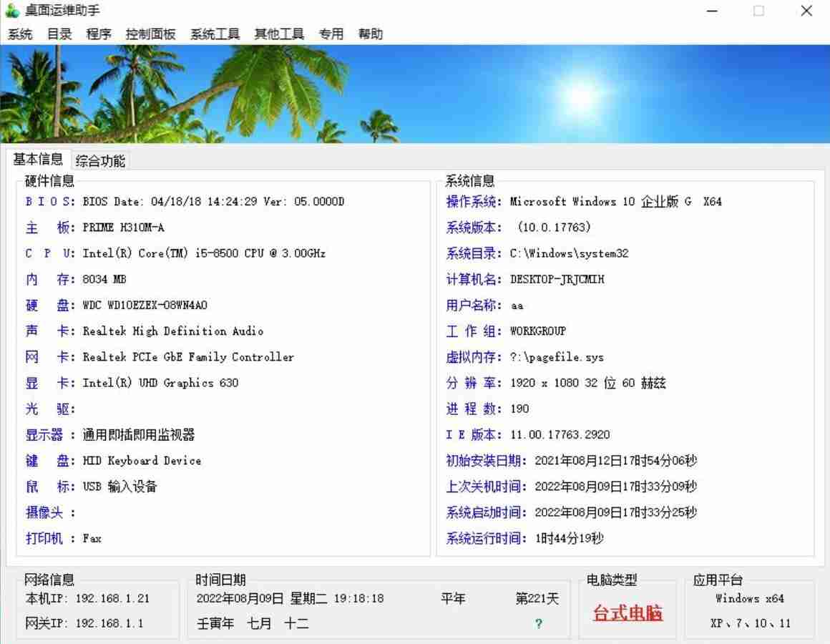
Task: Select uptime 1时44分19秒
Action: coord(569,539)
